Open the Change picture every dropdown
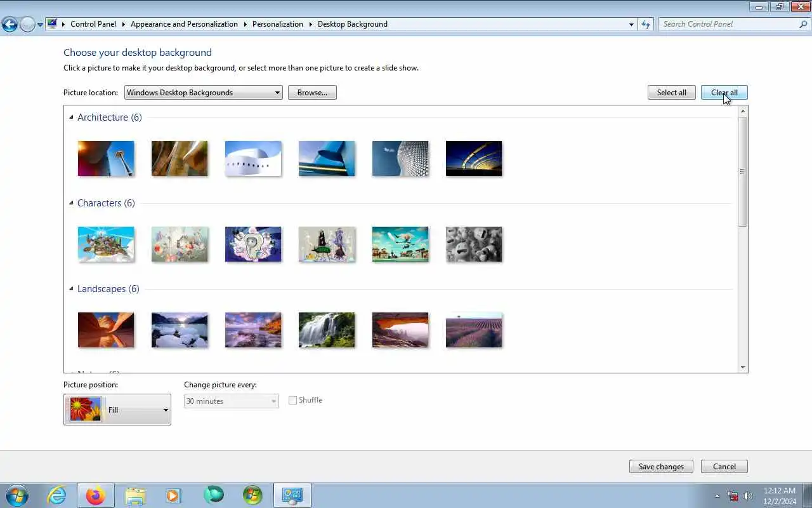This screenshot has width=812, height=508. coord(232,401)
